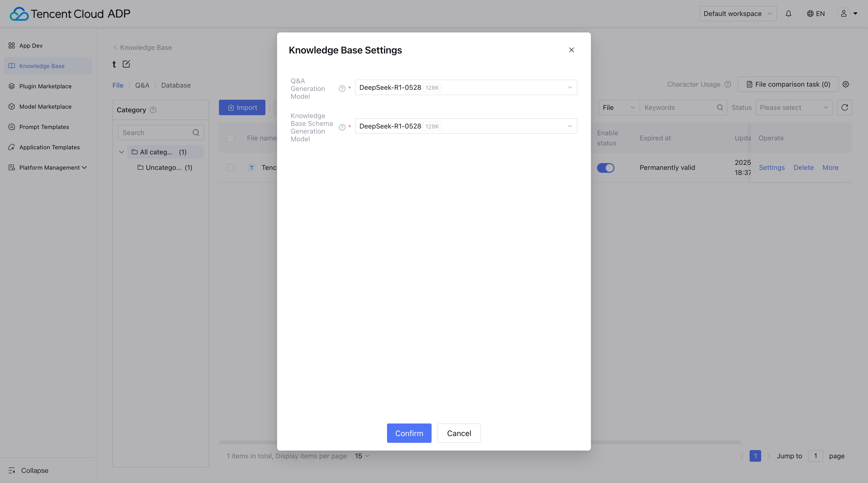
Task: Edit the knowledge base name
Action: pos(126,64)
